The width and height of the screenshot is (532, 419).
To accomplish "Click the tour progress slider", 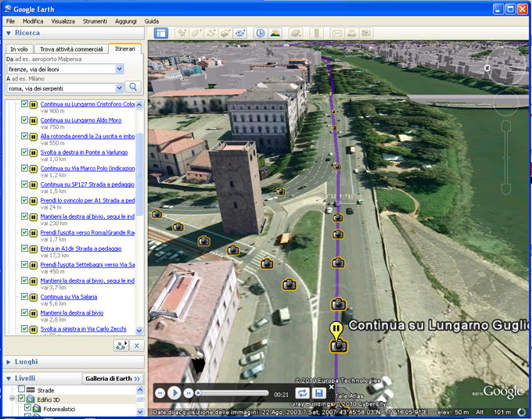I will pos(233,393).
